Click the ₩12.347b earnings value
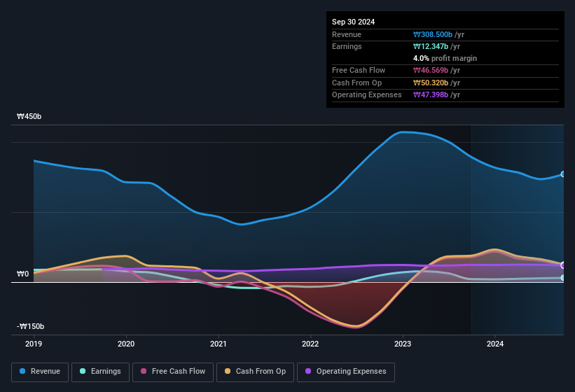Viewport: 575px width, 392px height. [431, 46]
